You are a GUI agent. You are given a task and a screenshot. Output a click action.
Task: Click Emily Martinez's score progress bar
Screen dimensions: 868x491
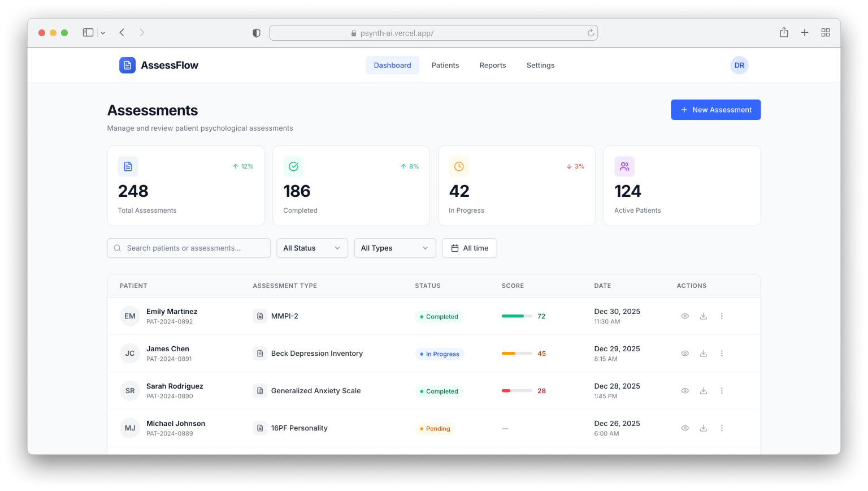tap(517, 316)
